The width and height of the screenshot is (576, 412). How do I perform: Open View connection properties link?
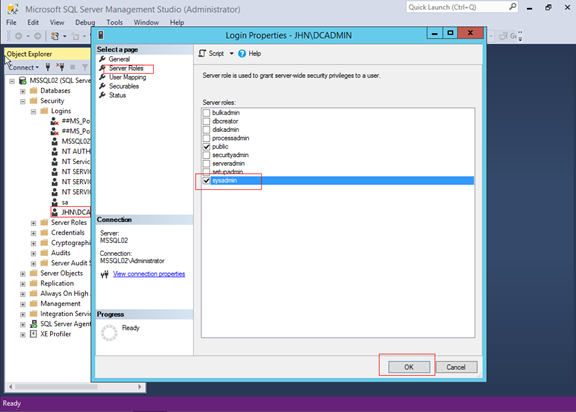(x=149, y=274)
